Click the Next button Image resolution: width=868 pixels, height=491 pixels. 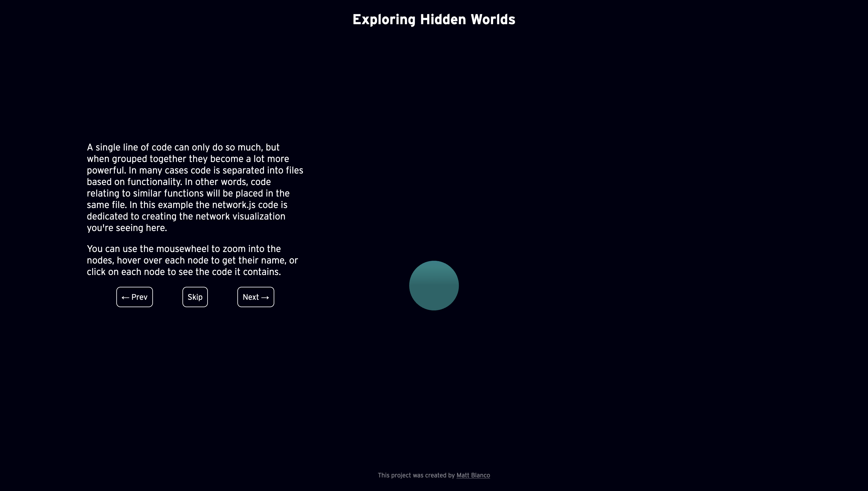click(255, 297)
